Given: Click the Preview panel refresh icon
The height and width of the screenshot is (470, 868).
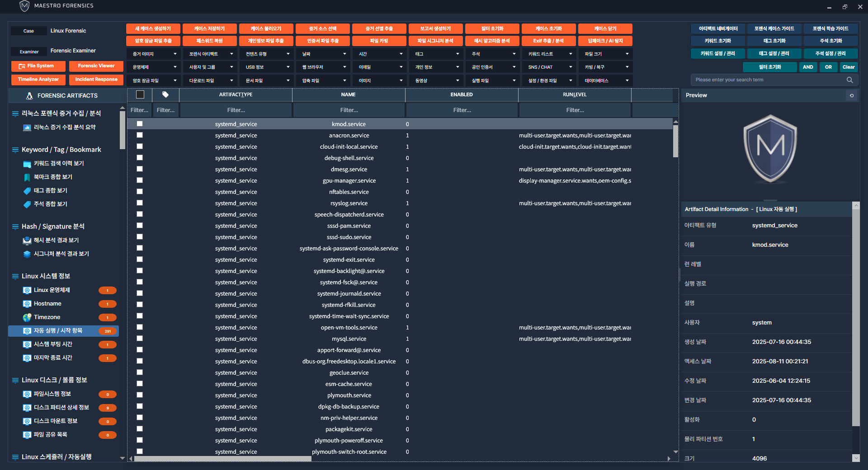Looking at the screenshot, I should 852,95.
